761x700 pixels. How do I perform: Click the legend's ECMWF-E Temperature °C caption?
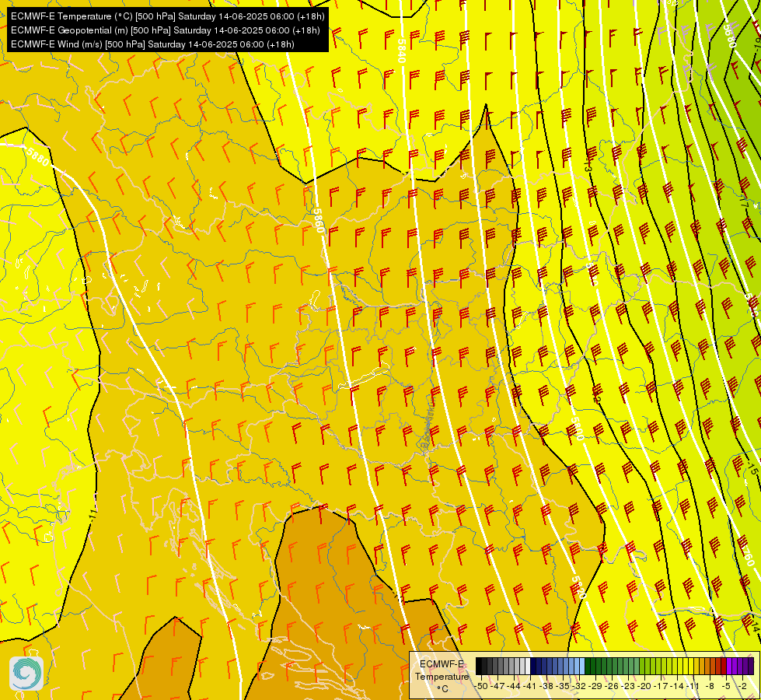[442, 677]
